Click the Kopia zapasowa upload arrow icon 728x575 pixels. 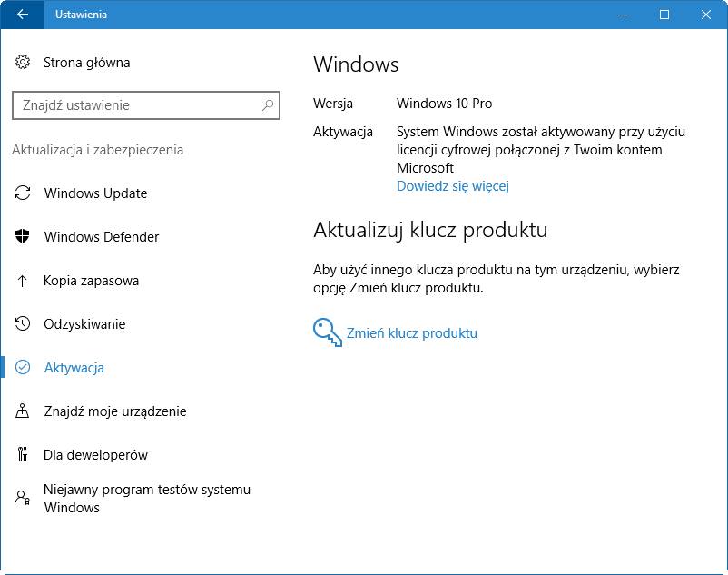(x=23, y=280)
